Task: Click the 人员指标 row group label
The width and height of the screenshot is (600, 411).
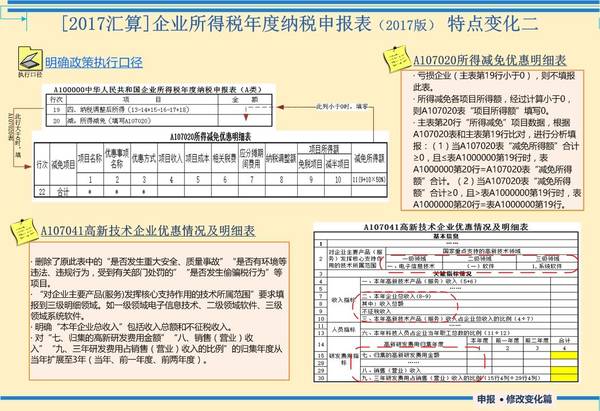Action: pyautogui.click(x=344, y=329)
